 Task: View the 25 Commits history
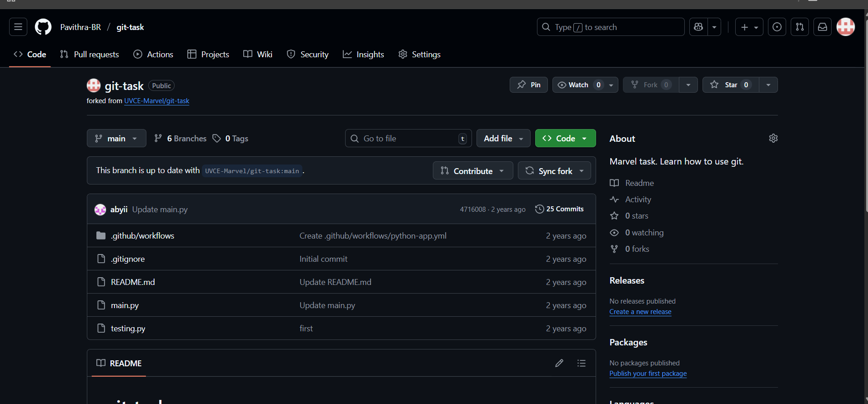click(x=560, y=209)
